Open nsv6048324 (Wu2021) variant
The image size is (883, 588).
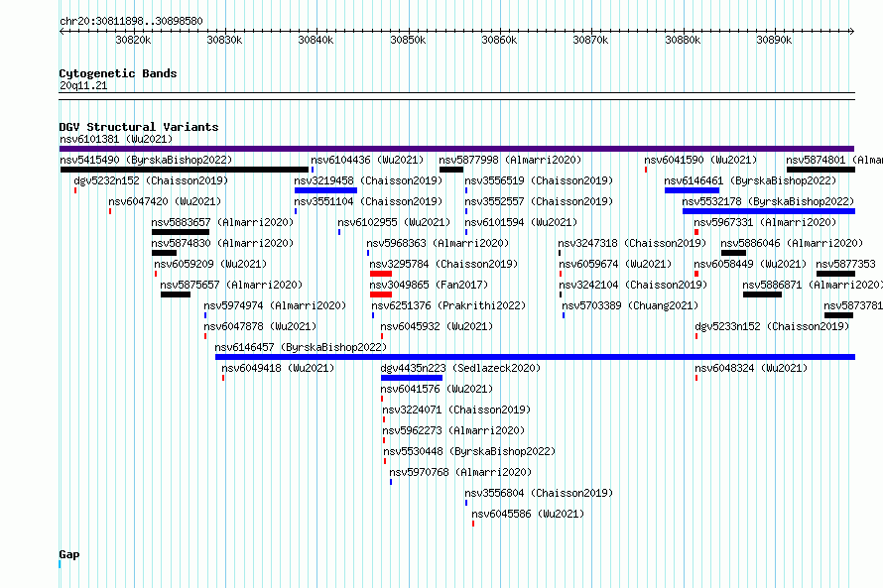(751, 368)
